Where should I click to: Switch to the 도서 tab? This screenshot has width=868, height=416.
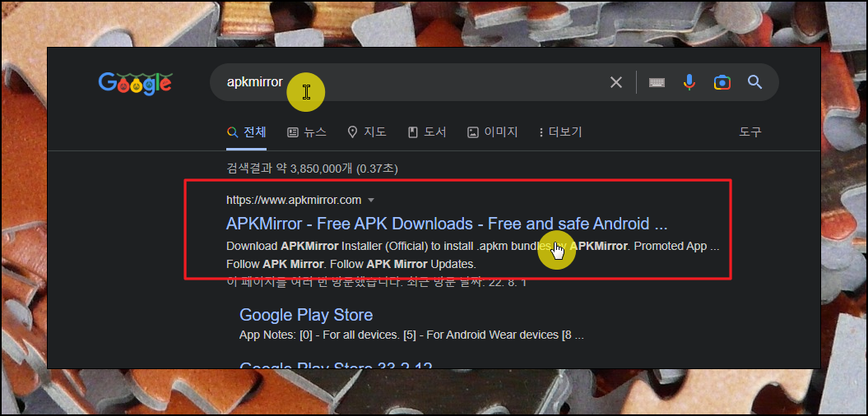427,132
